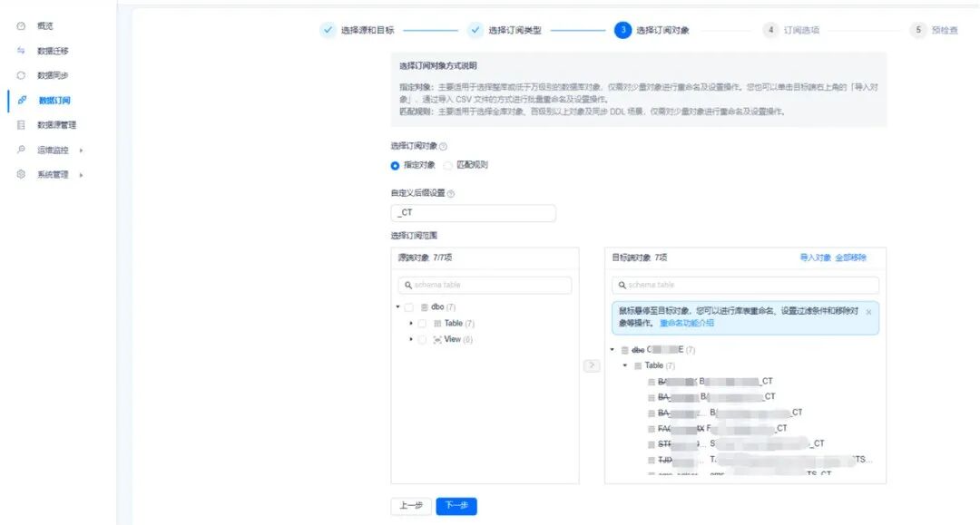Click help icon beside 选择订阅对象 label
The width and height of the screenshot is (980, 525).
[x=443, y=147]
